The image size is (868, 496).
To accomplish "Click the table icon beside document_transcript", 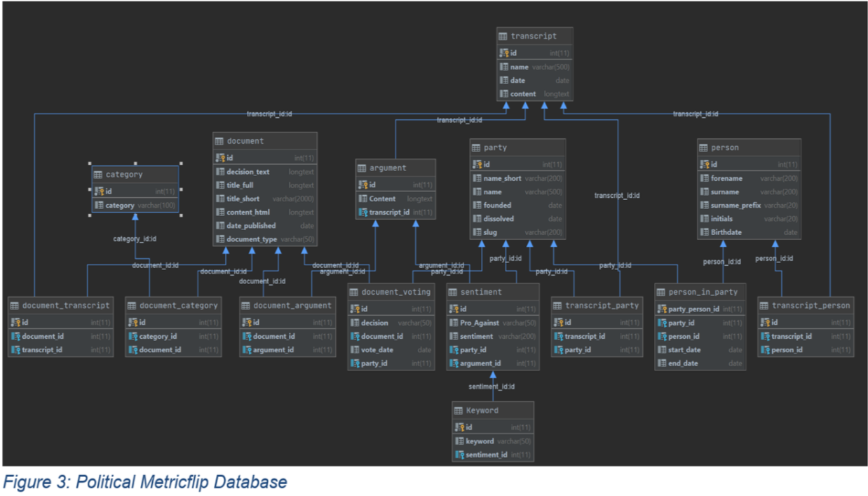I will (14, 306).
